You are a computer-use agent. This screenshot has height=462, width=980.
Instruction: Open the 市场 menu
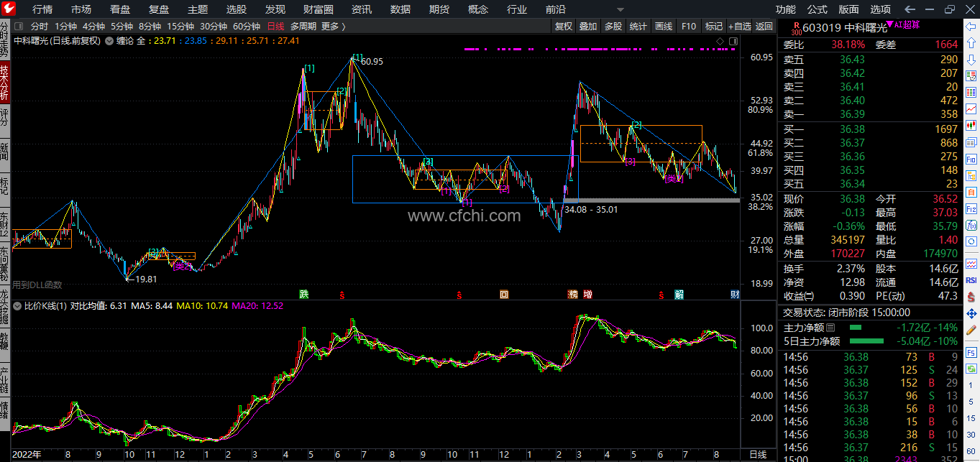tap(81, 9)
